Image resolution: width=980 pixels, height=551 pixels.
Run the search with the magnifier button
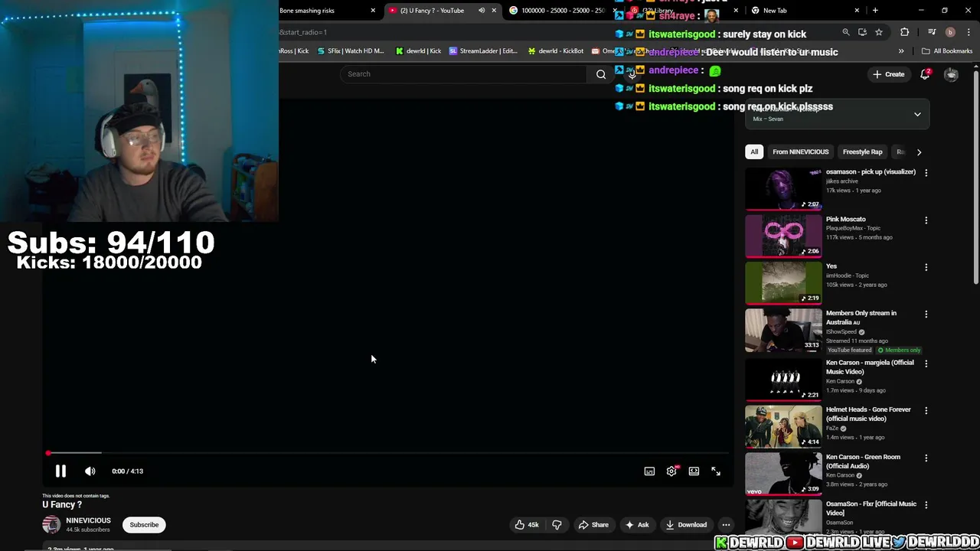click(x=601, y=74)
